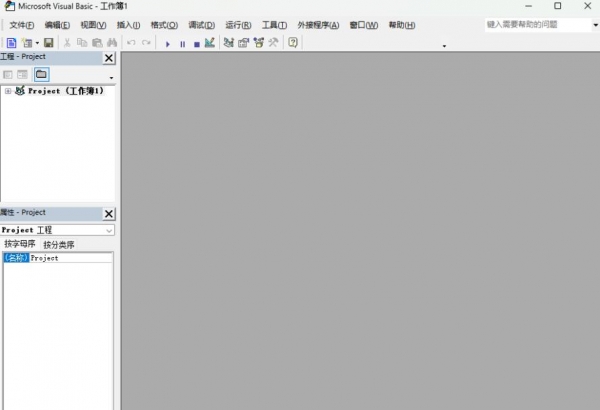
Task: Open Toolbox hammer-wrench icon
Action: coord(273,42)
